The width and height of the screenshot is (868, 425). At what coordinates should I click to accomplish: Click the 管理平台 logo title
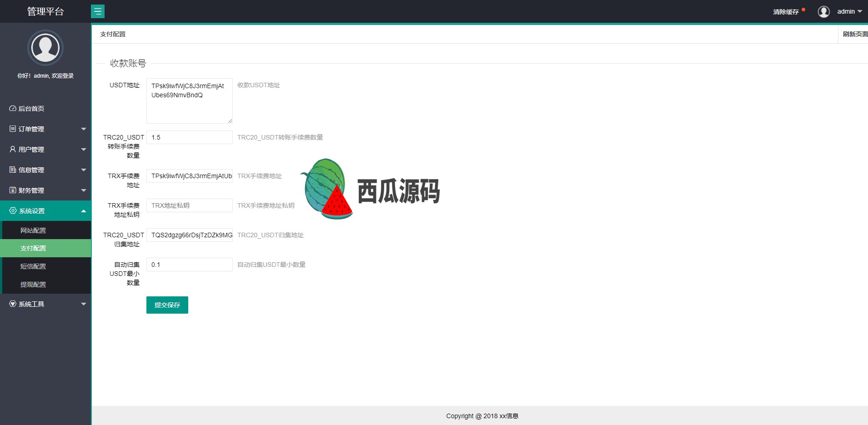[x=45, y=11]
